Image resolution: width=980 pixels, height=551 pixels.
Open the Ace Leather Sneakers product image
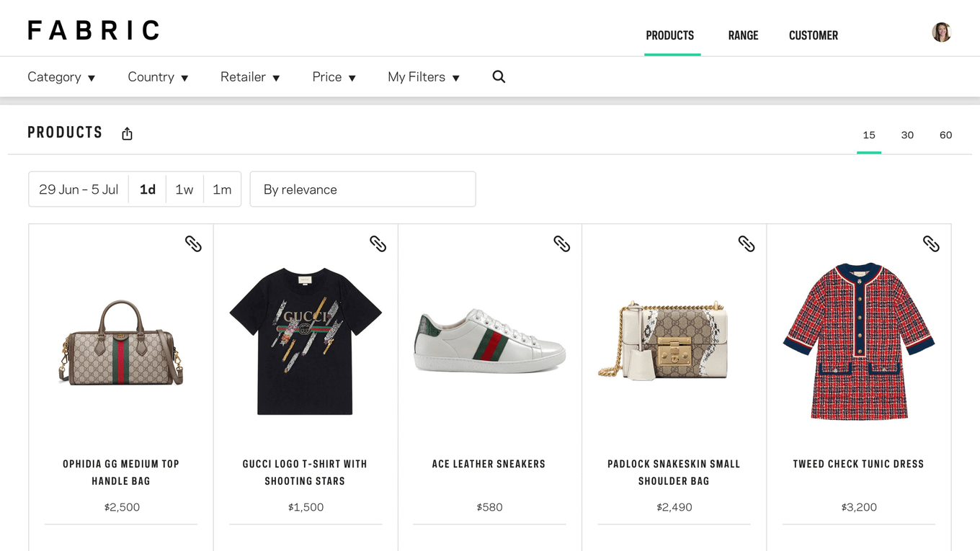click(x=490, y=342)
